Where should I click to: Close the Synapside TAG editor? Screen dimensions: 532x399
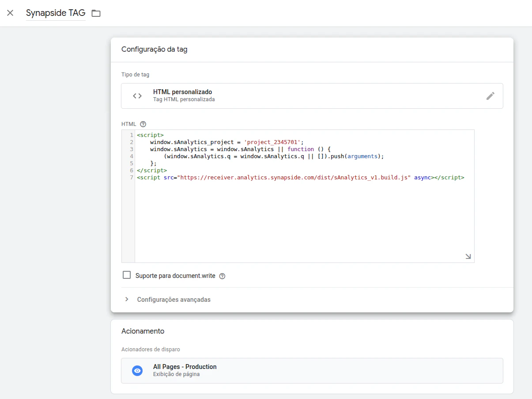(x=10, y=13)
